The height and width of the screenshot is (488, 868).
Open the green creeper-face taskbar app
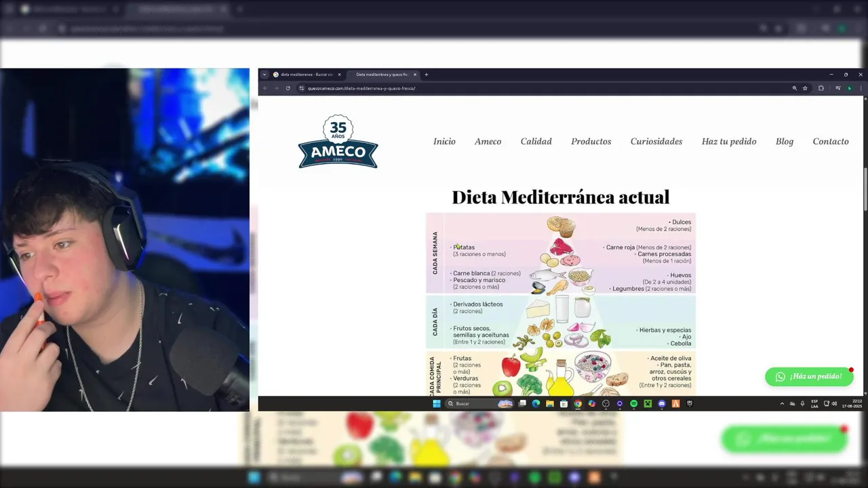(x=648, y=403)
